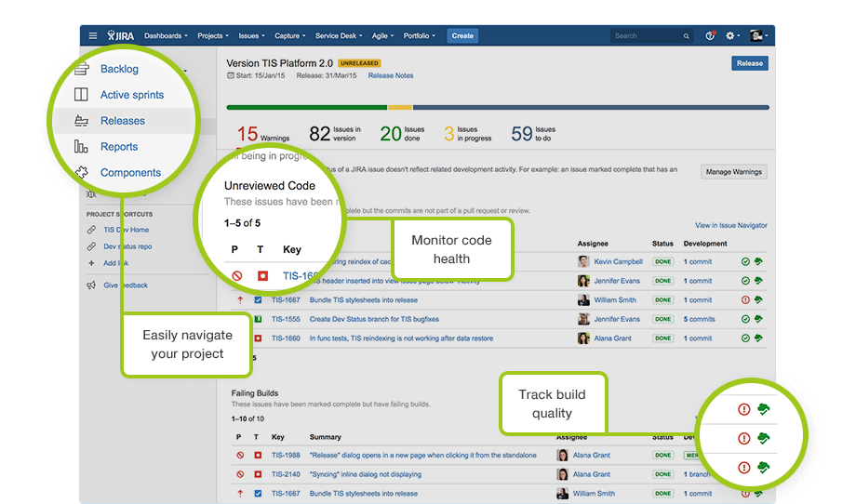
Task: Select the 82 Issues in version tab
Action: point(335,134)
